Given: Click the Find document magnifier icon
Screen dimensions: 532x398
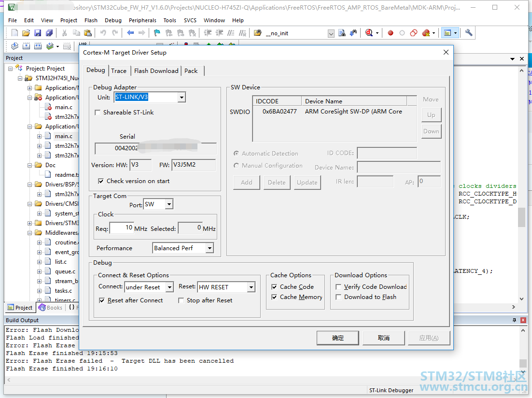Looking at the screenshot, I should [x=342, y=33].
